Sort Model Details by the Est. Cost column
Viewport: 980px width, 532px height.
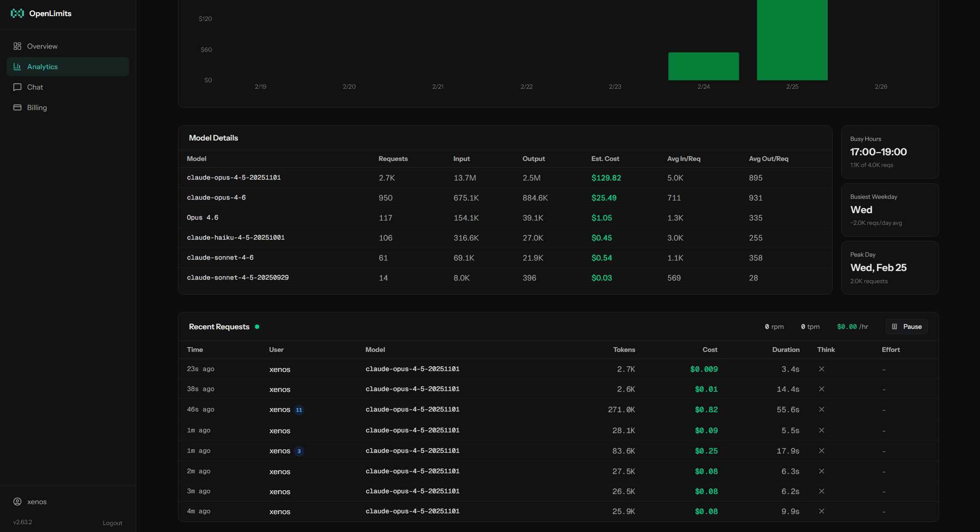coord(605,159)
